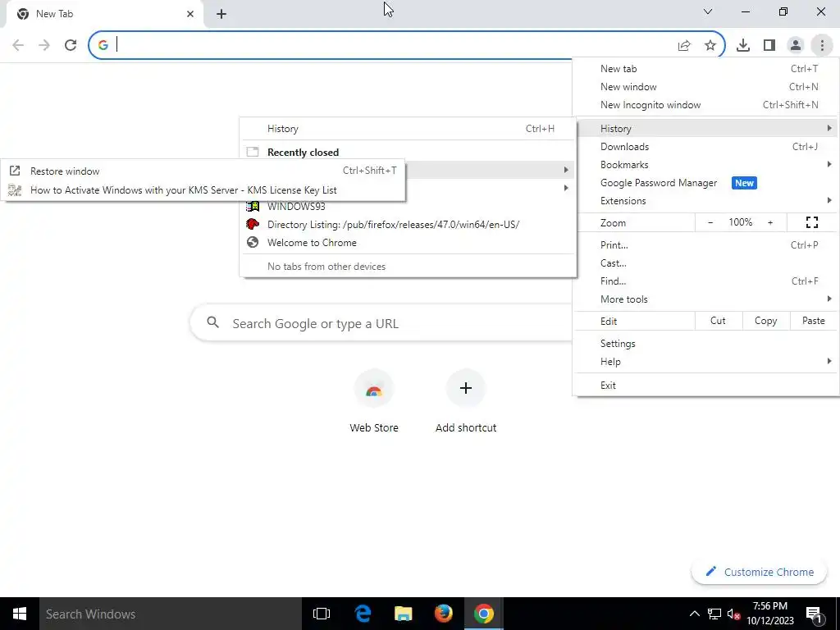Viewport: 840px width, 630px height.
Task: Expand the History submenu item
Action: pyautogui.click(x=705, y=129)
